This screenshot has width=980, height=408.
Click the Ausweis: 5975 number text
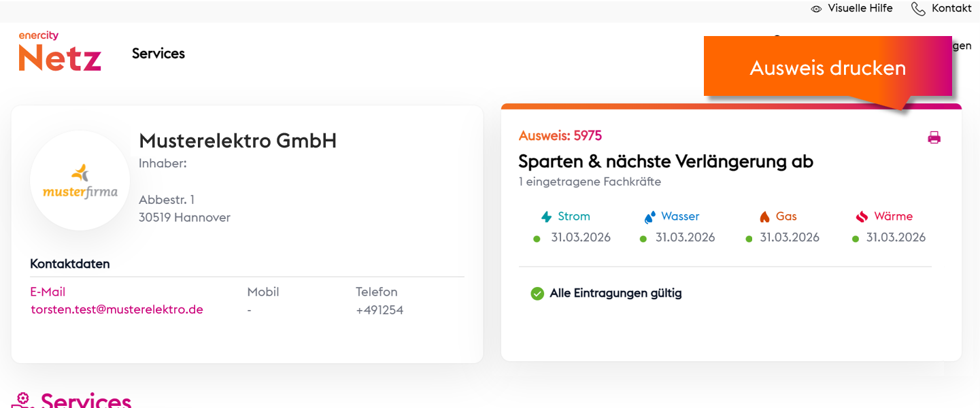(x=560, y=136)
